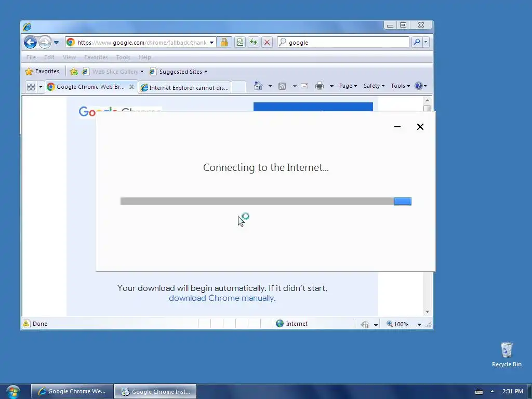Click download Chrome manually link
This screenshot has width=532, height=399.
(222, 298)
